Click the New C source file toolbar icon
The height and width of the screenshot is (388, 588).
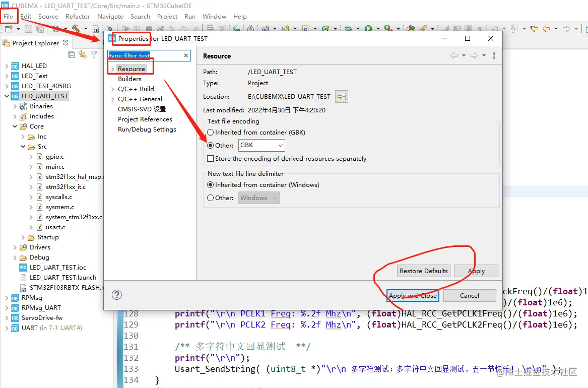pos(306,29)
